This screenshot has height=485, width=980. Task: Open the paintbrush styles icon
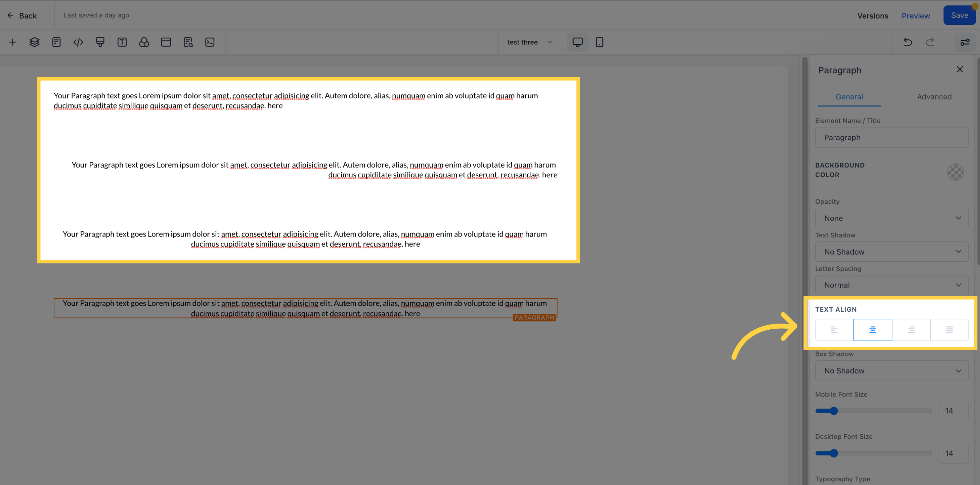100,42
